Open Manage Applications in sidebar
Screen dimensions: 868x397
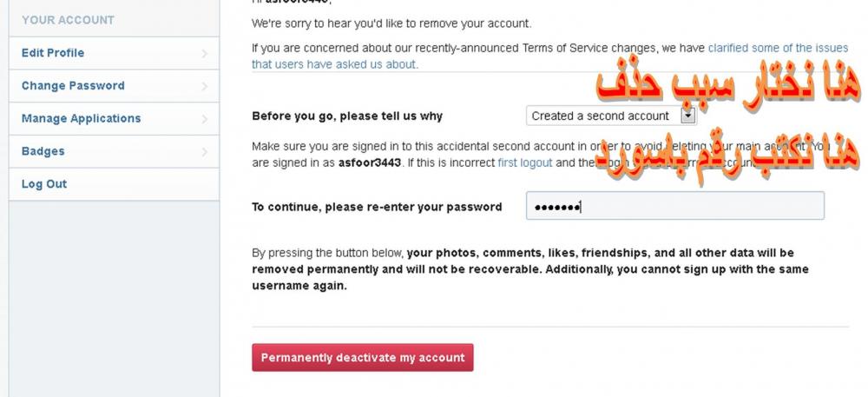tap(81, 119)
